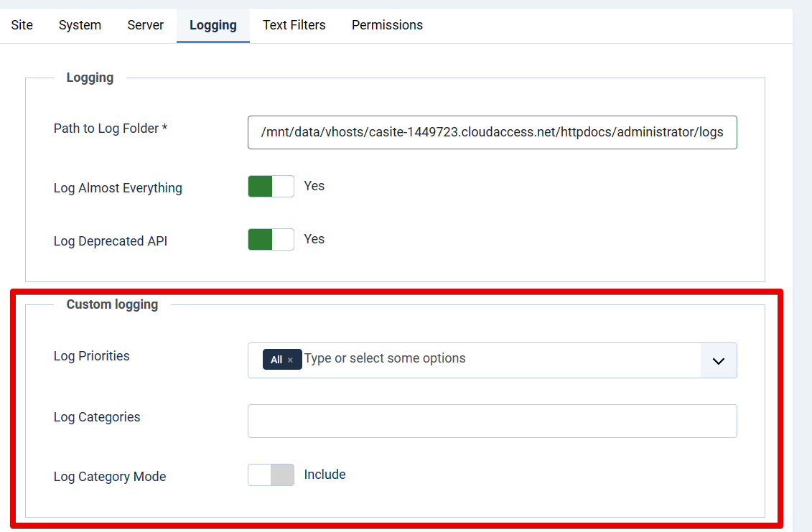Click the Log Almost Everything label

click(118, 188)
